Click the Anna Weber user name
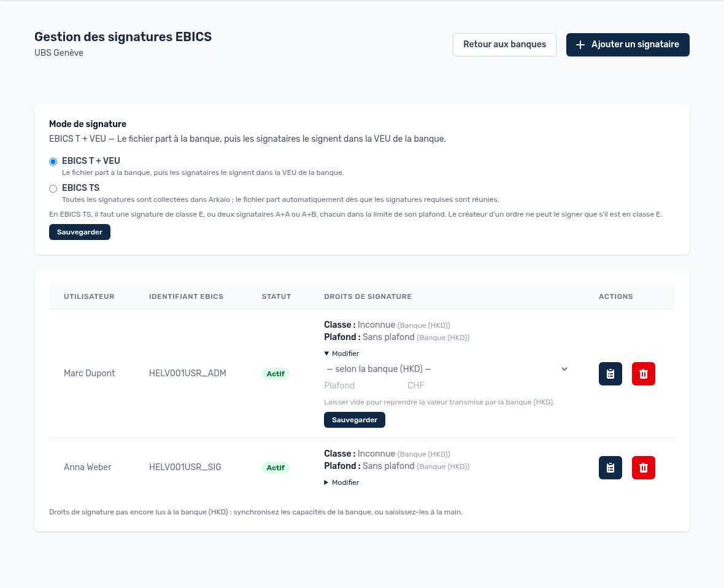The height and width of the screenshot is (588, 724). [x=87, y=467]
